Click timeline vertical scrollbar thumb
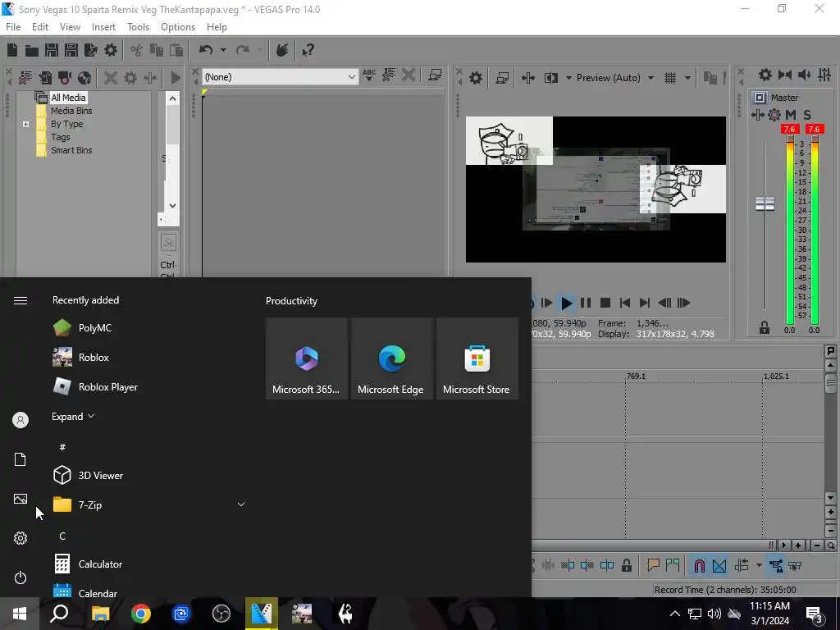 tap(831, 382)
